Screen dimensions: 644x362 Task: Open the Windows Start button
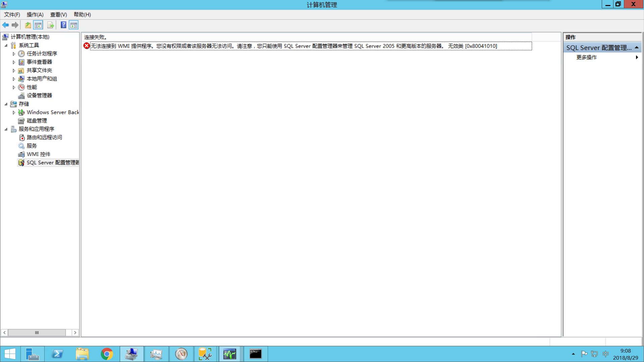(x=10, y=354)
